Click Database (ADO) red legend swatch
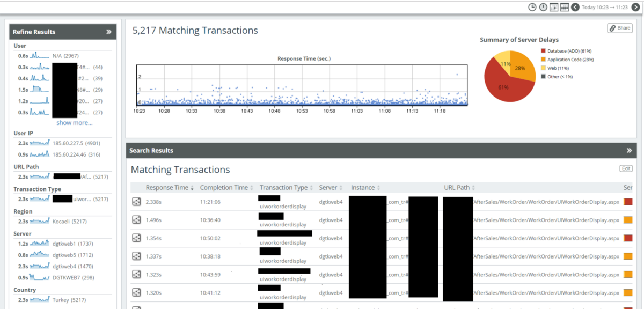The height and width of the screenshot is (309, 644). click(543, 51)
